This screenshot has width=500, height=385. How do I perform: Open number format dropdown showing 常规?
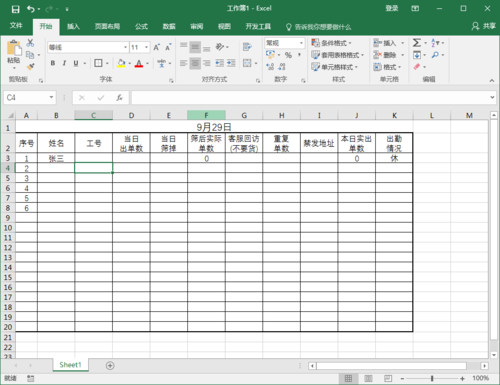point(301,43)
